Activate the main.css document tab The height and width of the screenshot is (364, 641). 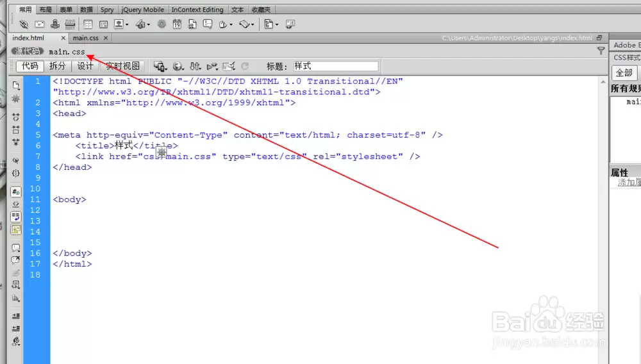click(x=86, y=38)
